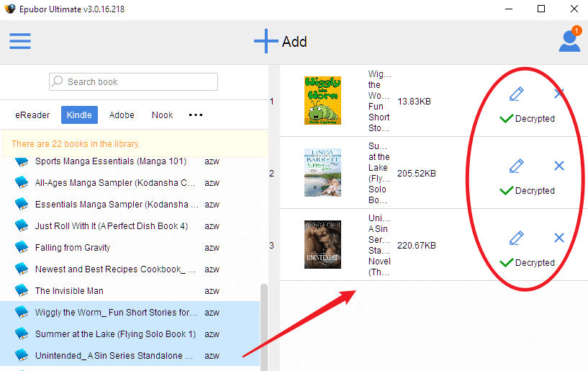Edit metadata of Wiggly the Worm book

coord(516,94)
